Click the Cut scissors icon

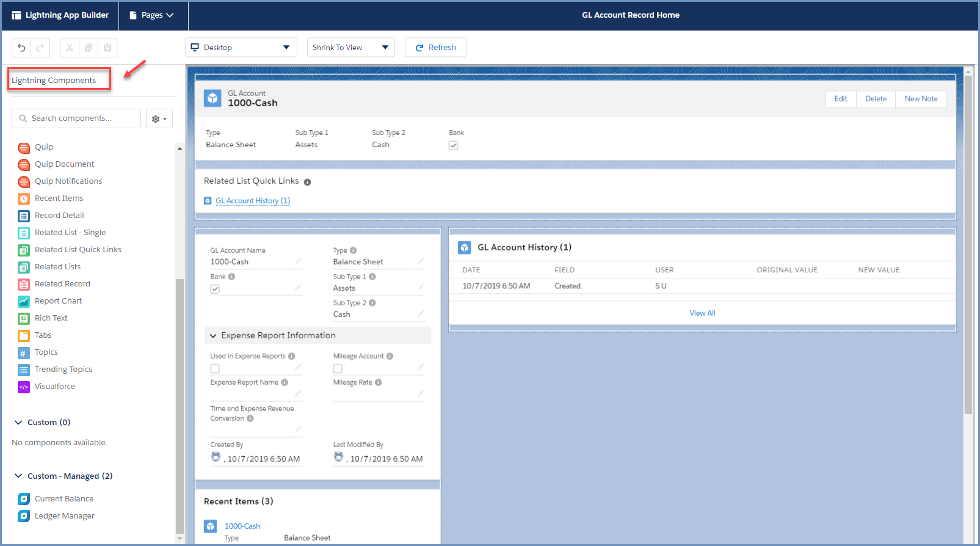tap(70, 48)
